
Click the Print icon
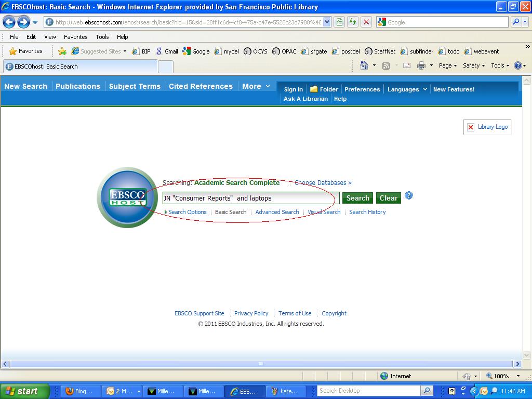[x=421, y=65]
